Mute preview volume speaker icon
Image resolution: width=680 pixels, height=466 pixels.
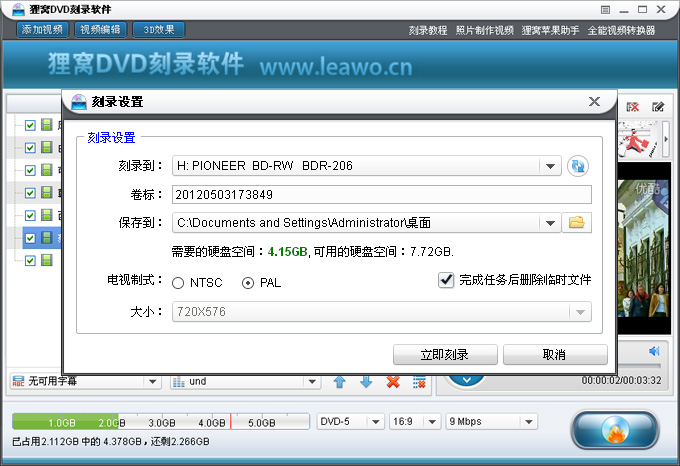[654, 351]
